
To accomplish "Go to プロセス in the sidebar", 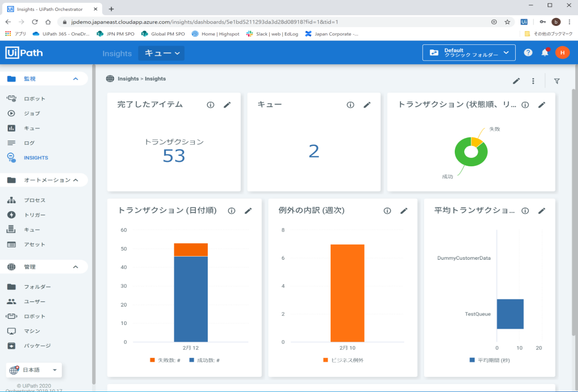I will tap(35, 200).
